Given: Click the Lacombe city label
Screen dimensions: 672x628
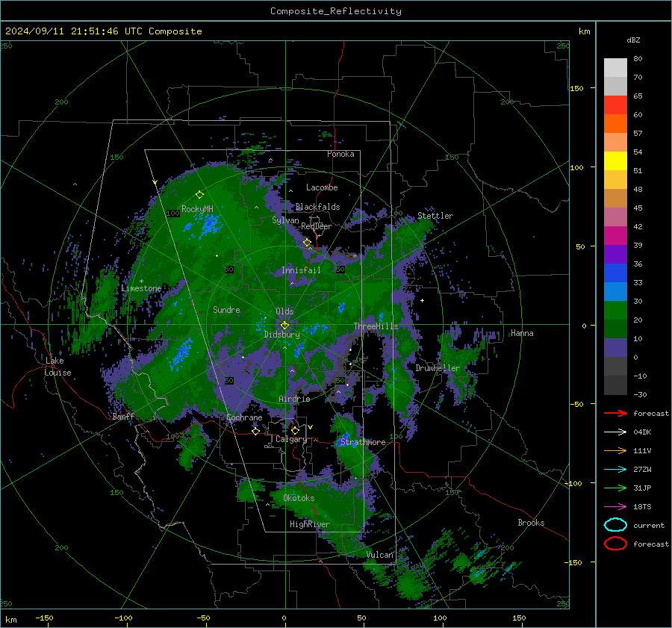Looking at the screenshot, I should pyautogui.click(x=322, y=187).
